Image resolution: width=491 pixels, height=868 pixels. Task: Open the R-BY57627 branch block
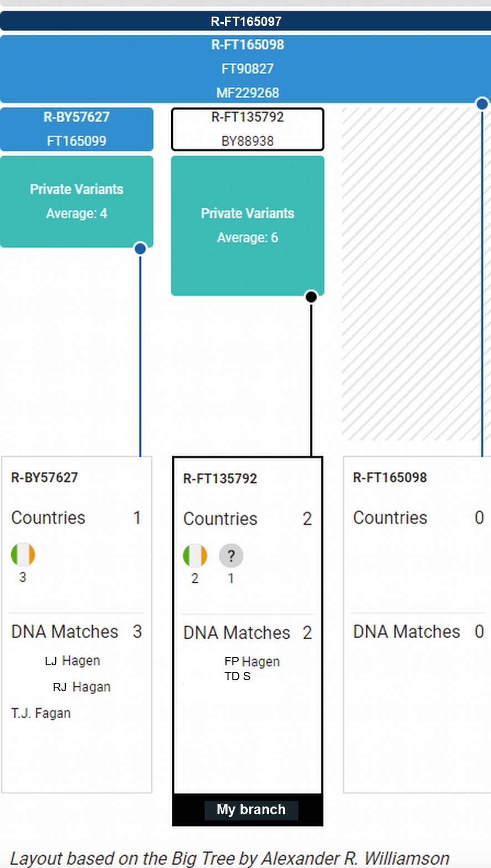pyautogui.click(x=76, y=129)
